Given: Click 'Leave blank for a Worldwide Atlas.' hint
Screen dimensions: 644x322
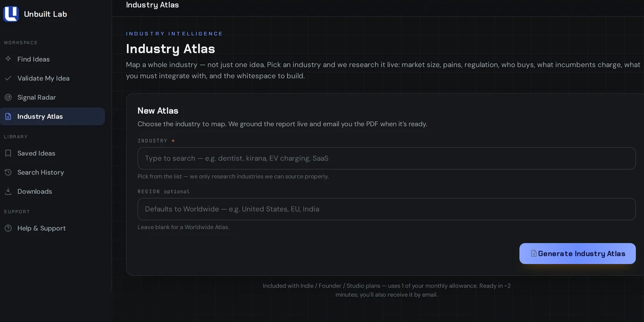Looking at the screenshot, I should coord(183,227).
